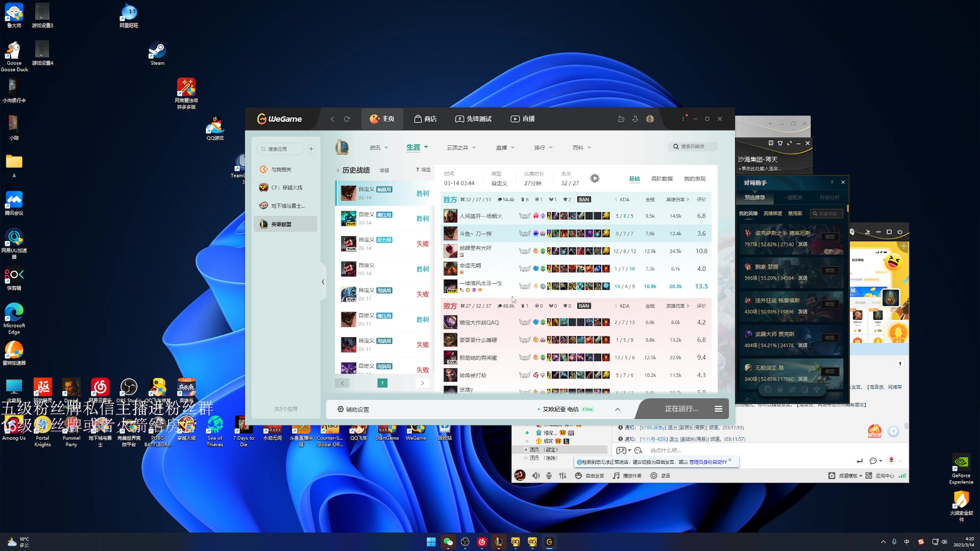Switch to the 直播 live tab
Image resolution: width=980 pixels, height=551 pixels.
523,119
